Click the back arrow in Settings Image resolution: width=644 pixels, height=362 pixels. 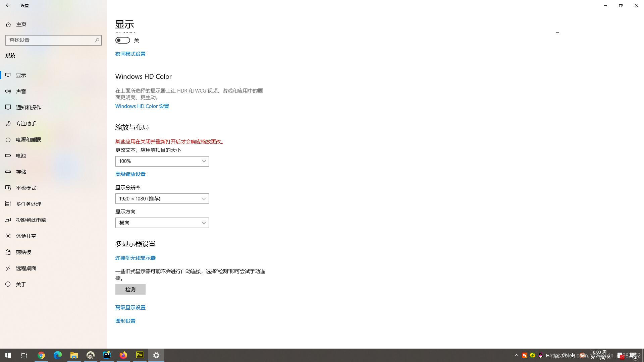click(x=8, y=5)
